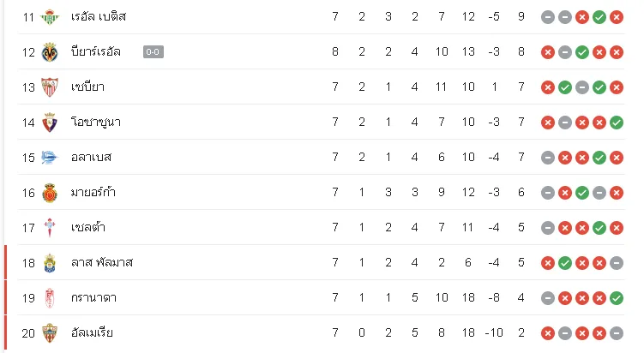Click Almería's last grey draw form icon
The width and height of the screenshot is (644, 353).
[617, 333]
